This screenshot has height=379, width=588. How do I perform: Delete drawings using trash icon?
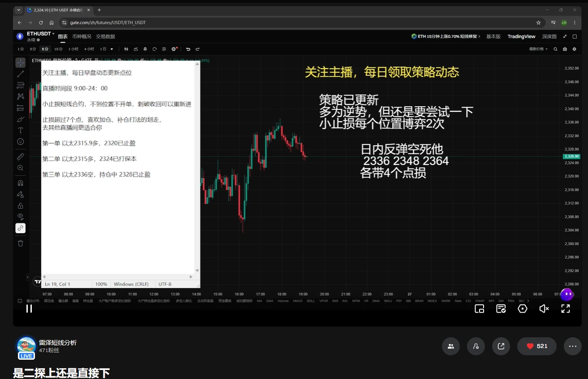point(20,243)
